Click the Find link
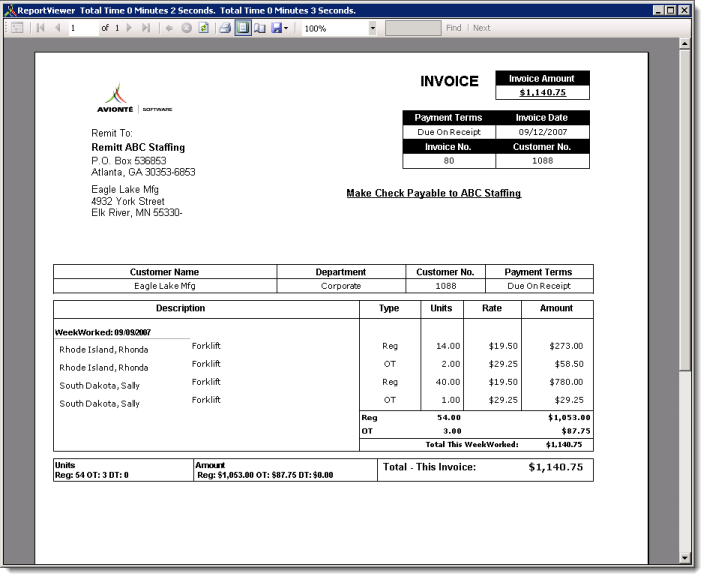This screenshot has width=706, height=579. (453, 28)
